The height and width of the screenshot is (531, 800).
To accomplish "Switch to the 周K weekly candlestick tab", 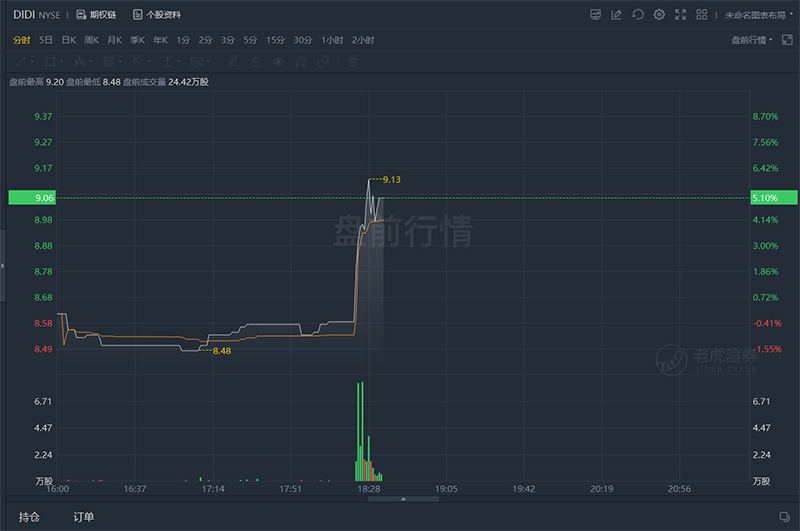I will 91,40.
